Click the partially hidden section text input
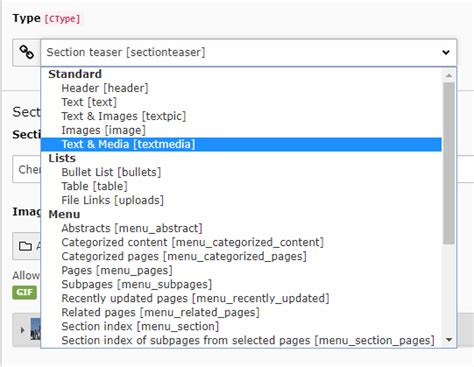This screenshot has width=474, height=367. 27,169
